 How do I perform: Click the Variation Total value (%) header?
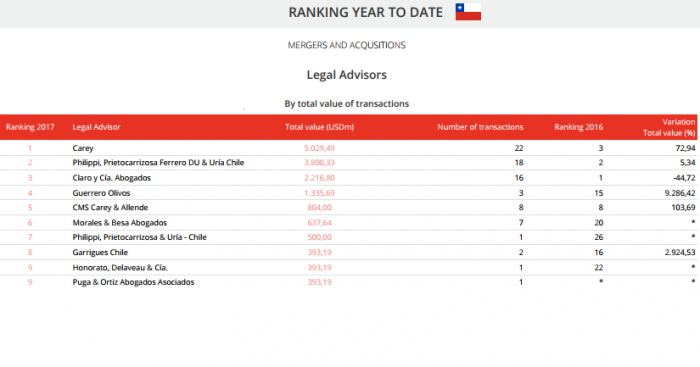pos(669,127)
